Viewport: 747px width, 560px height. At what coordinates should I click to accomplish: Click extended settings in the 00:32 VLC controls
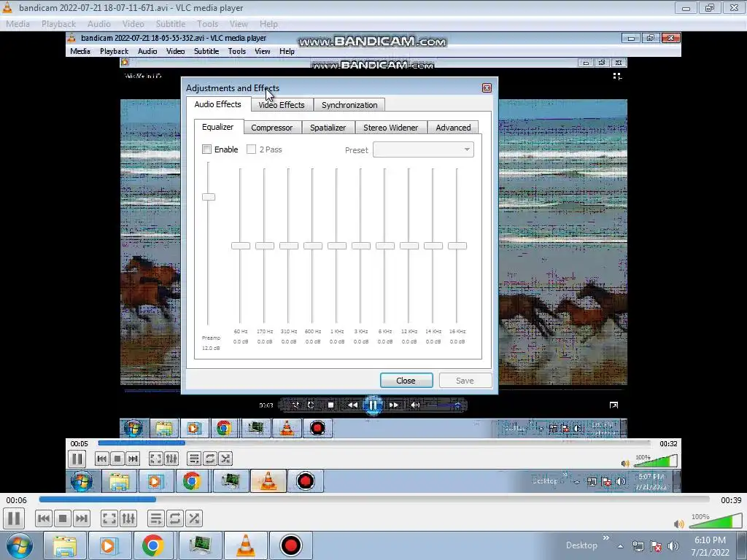(x=171, y=459)
